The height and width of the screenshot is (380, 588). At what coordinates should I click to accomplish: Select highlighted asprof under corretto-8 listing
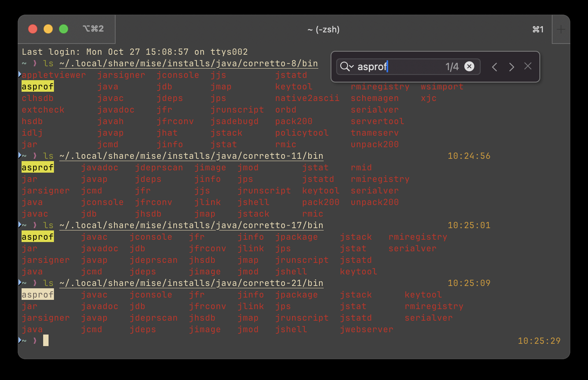(37, 87)
